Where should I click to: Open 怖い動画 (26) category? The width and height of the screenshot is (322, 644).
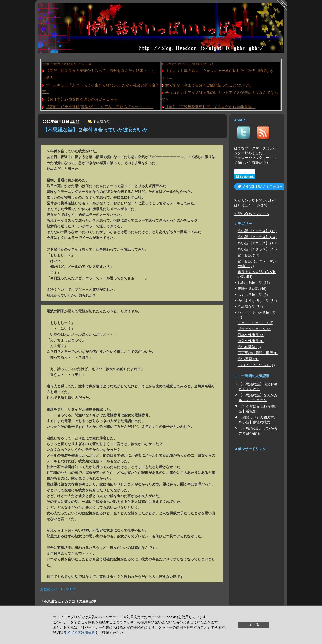coord(249,359)
